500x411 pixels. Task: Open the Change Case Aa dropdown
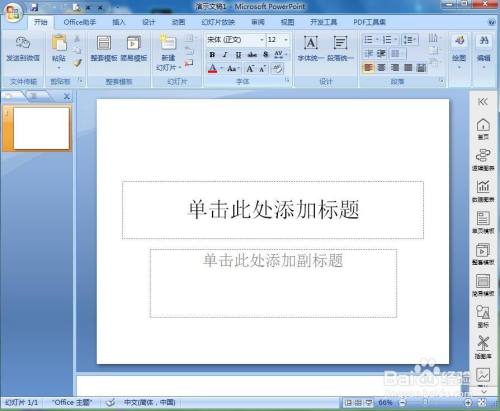click(233, 69)
